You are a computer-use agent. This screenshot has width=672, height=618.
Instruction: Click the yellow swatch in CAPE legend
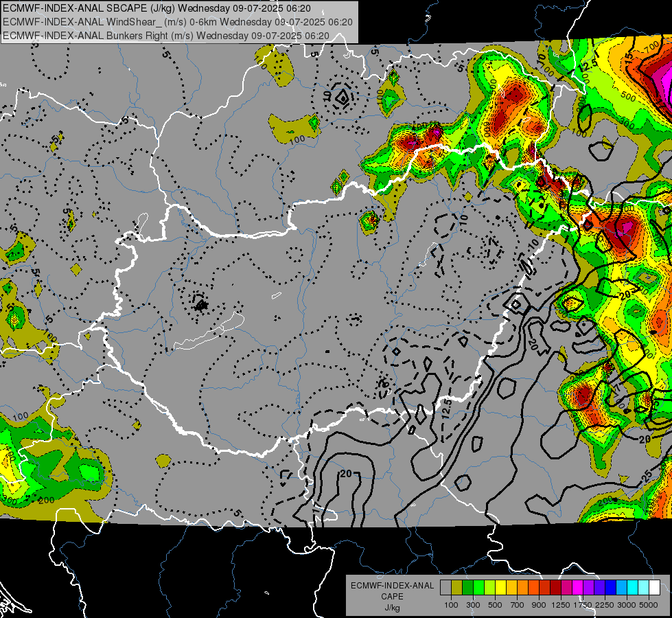tap(500, 588)
